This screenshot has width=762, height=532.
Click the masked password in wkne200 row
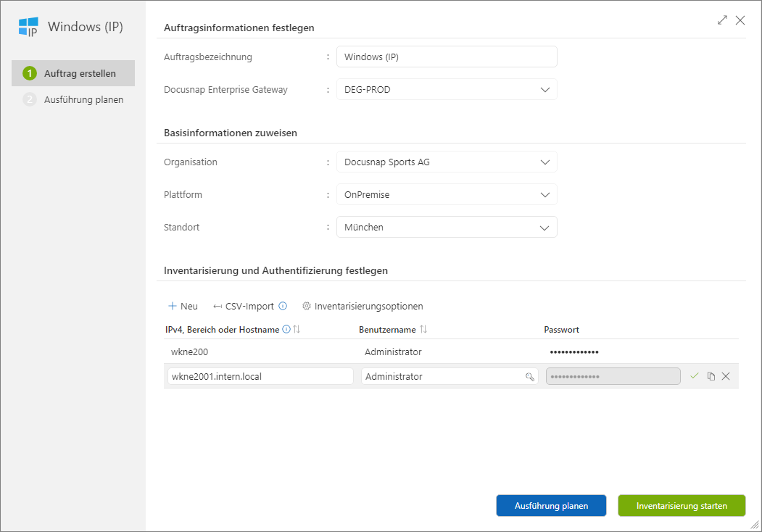click(574, 352)
